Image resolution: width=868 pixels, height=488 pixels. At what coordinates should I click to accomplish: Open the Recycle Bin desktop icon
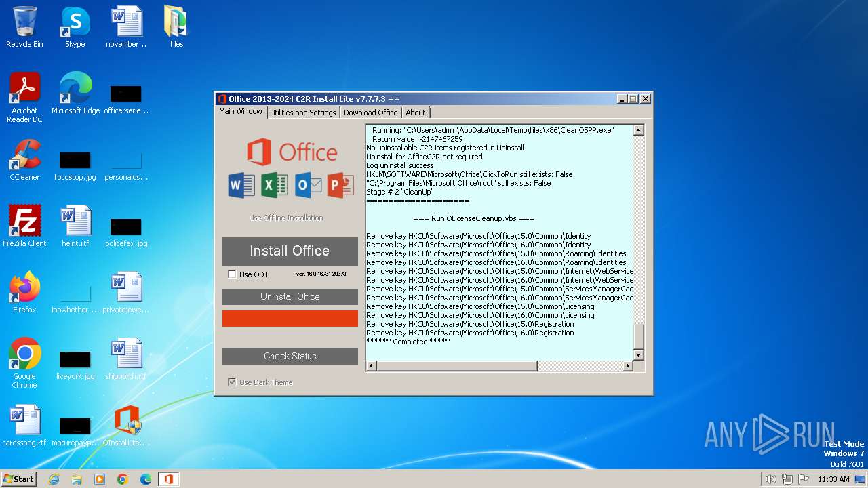[x=24, y=27]
